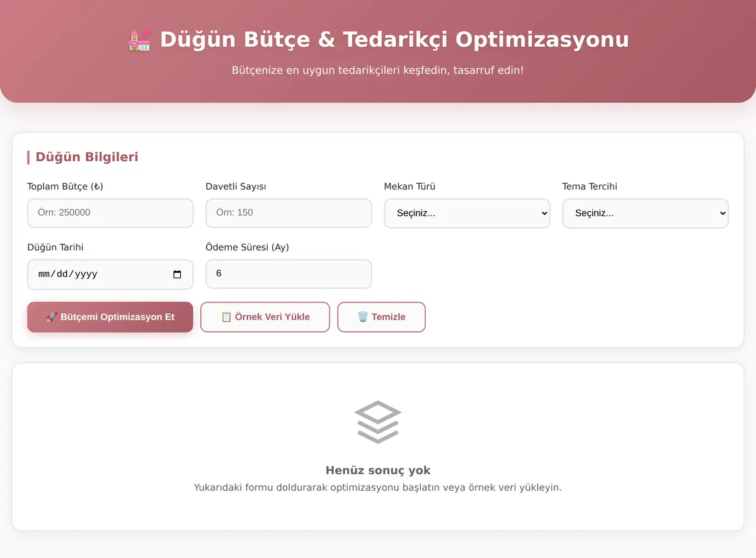Click the Temizle button

tap(382, 317)
